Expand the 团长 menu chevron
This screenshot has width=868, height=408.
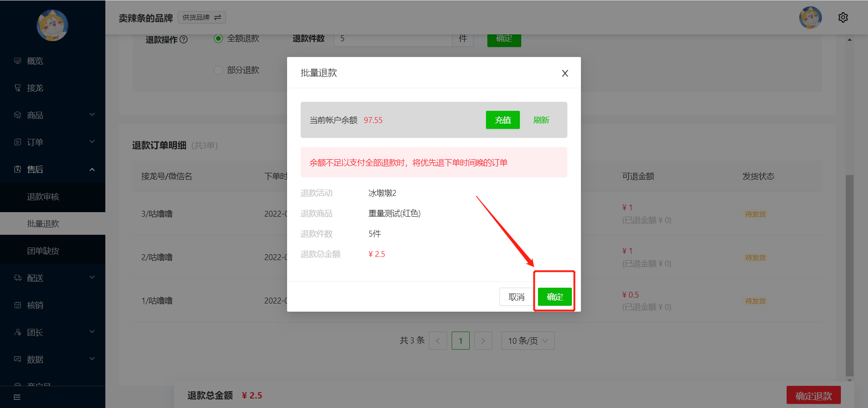[92, 332]
